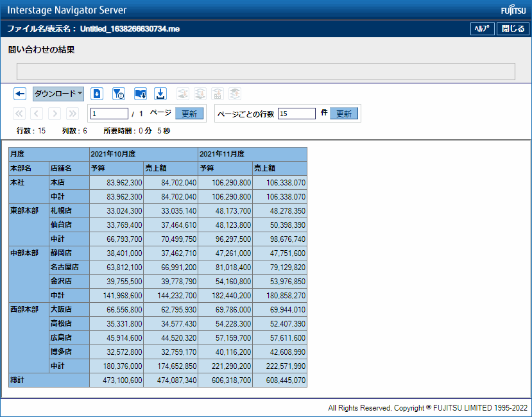Click the 店舗名 header cell

pos(69,168)
